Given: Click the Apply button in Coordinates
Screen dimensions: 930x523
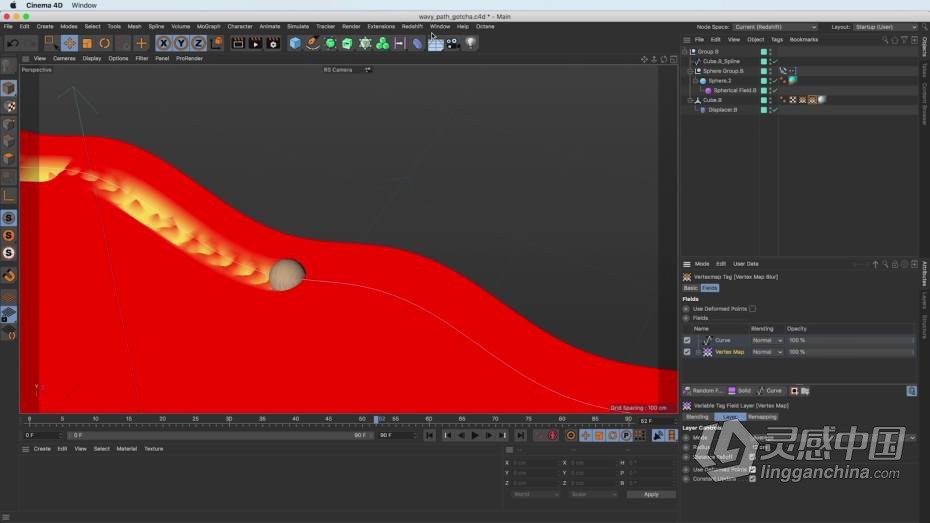Looking at the screenshot, I should coord(651,495).
